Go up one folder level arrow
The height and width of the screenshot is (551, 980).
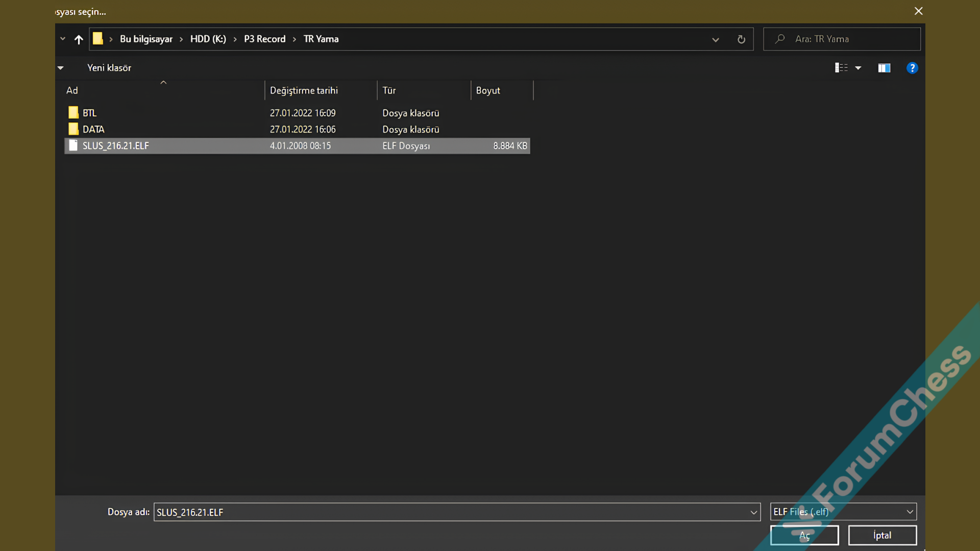coord(79,39)
